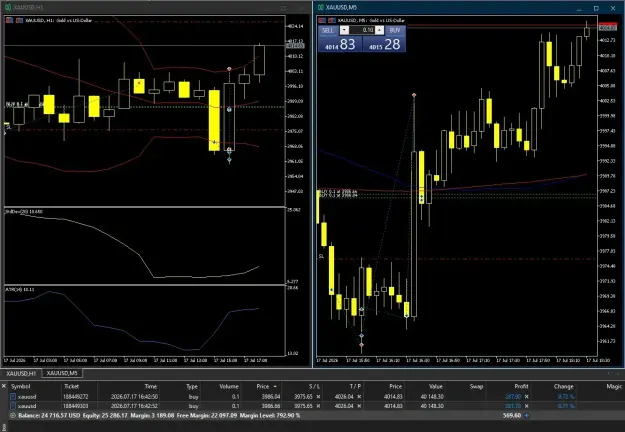Remove stop loss on ticket 188449272
This screenshot has width=625, height=432.
(318, 397)
